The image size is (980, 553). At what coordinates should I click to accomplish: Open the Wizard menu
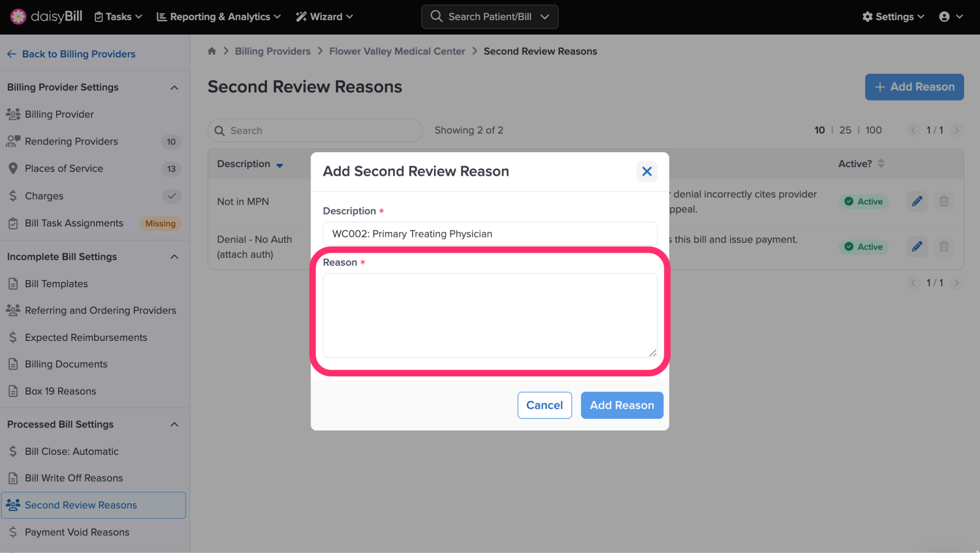click(324, 17)
